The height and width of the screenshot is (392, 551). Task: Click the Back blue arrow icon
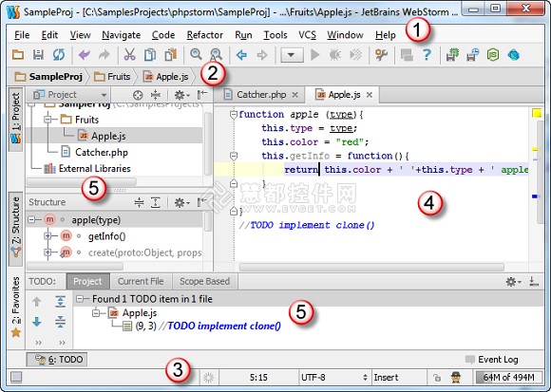[241, 55]
